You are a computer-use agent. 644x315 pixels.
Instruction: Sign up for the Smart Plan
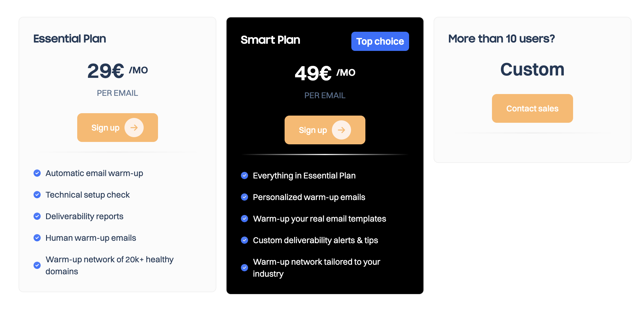[313, 130]
